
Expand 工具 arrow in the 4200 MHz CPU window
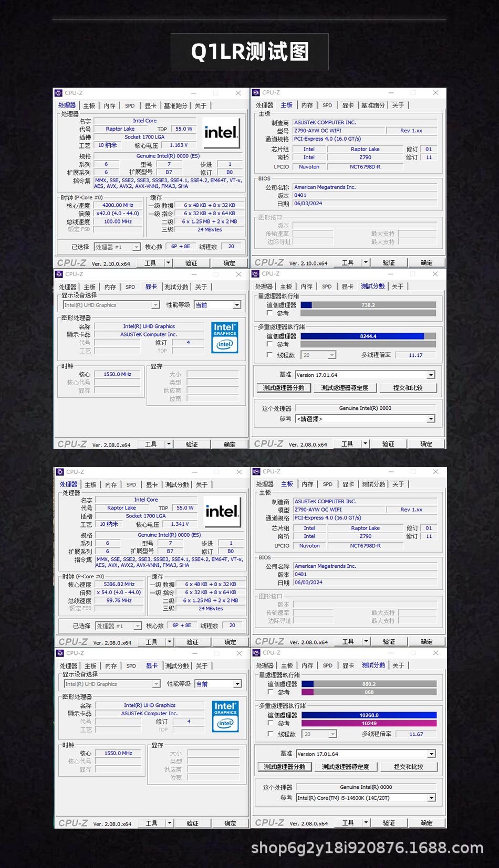point(169,263)
